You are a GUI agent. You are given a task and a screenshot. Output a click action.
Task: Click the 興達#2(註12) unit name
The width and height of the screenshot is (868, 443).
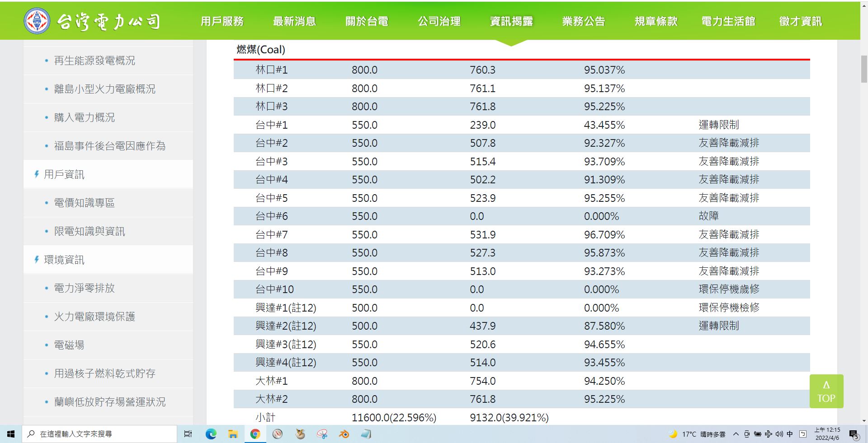click(x=286, y=326)
